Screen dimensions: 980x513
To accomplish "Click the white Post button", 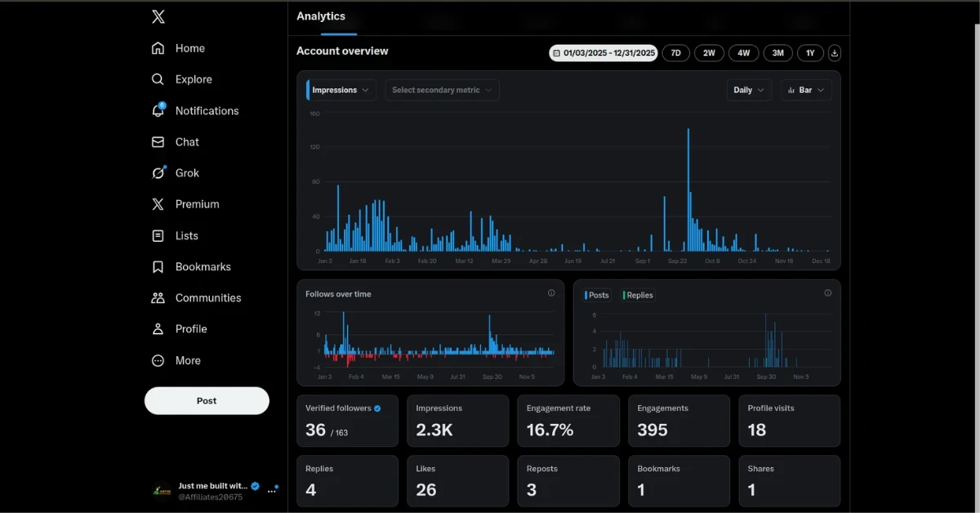I will tap(207, 401).
